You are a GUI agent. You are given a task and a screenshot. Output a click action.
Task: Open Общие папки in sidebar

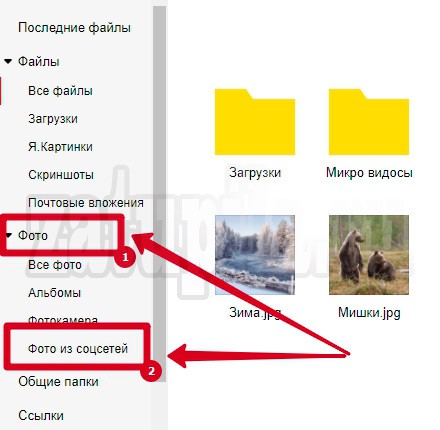[x=58, y=382]
